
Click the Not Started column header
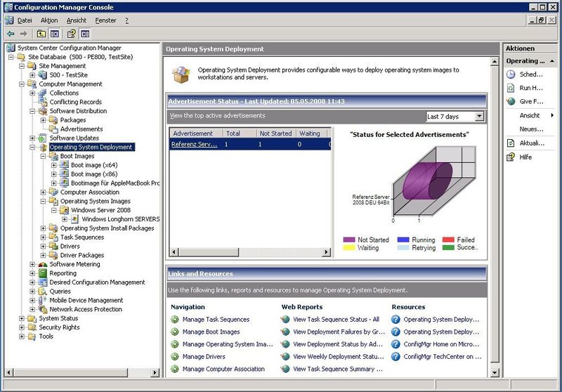pyautogui.click(x=276, y=133)
